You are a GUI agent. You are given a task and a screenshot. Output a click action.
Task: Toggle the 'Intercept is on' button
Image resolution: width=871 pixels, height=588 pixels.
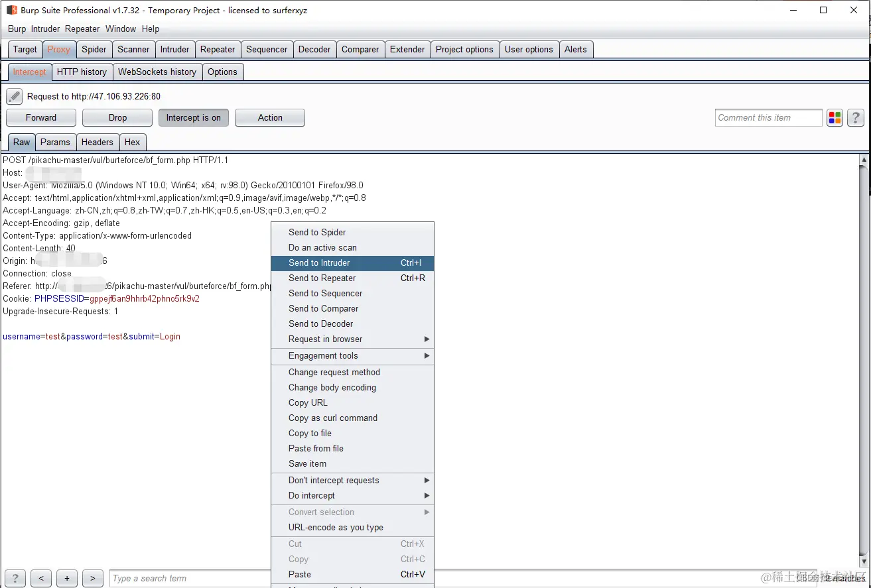tap(194, 117)
